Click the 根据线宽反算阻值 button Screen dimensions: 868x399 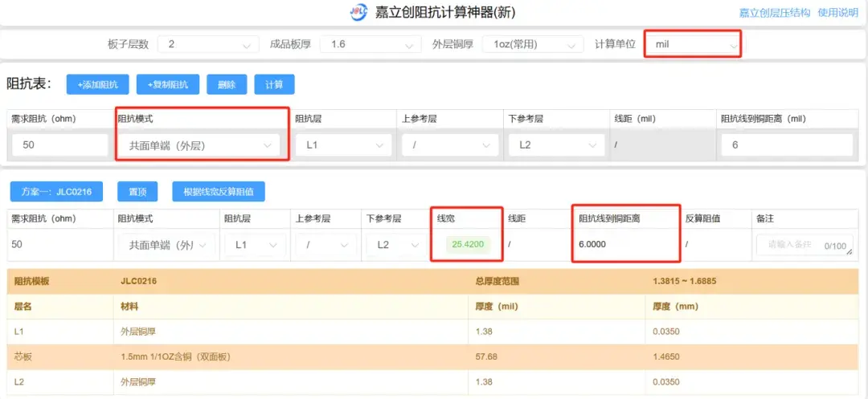[219, 192]
